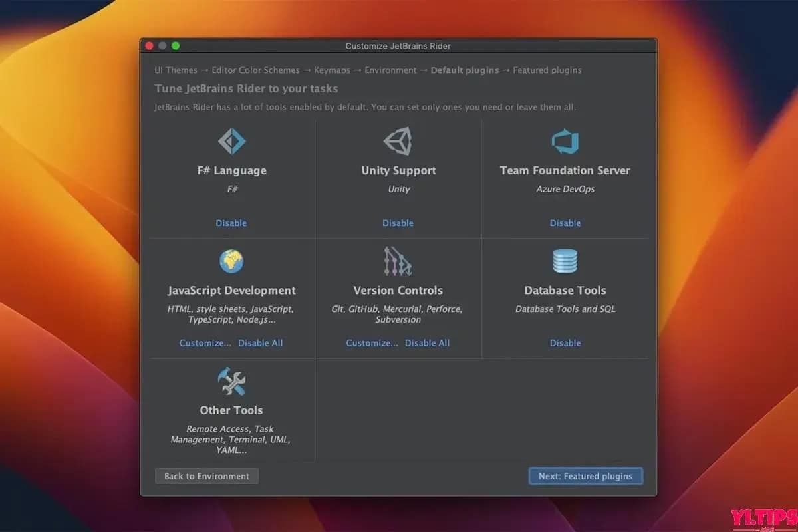The width and height of the screenshot is (798, 532).
Task: Select the Unity Support cube icon
Action: click(398, 141)
